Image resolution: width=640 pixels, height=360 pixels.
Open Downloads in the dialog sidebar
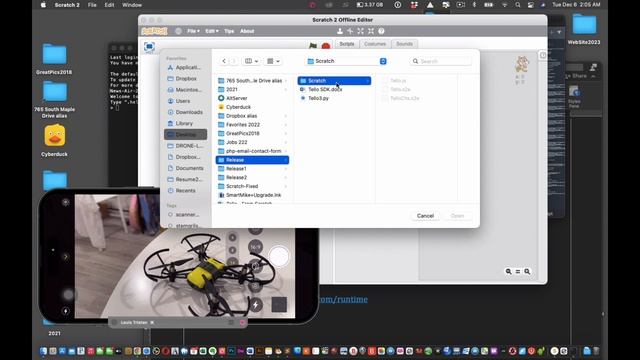pos(185,112)
